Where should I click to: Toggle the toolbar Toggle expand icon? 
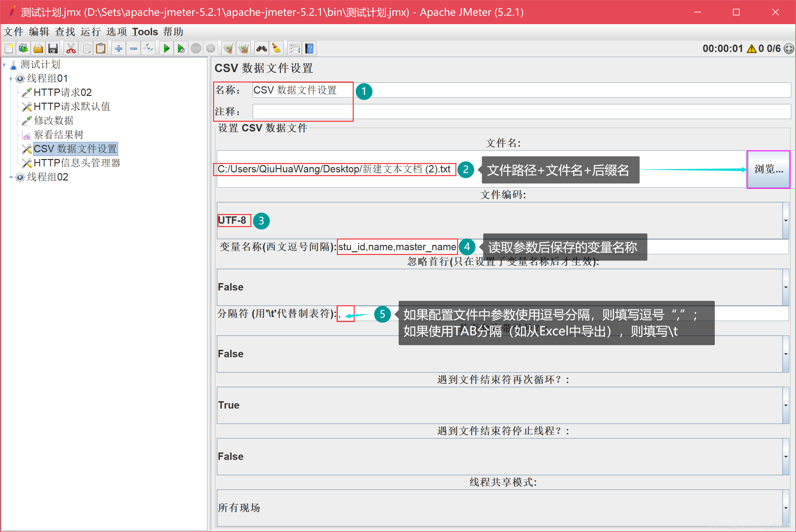[148, 49]
